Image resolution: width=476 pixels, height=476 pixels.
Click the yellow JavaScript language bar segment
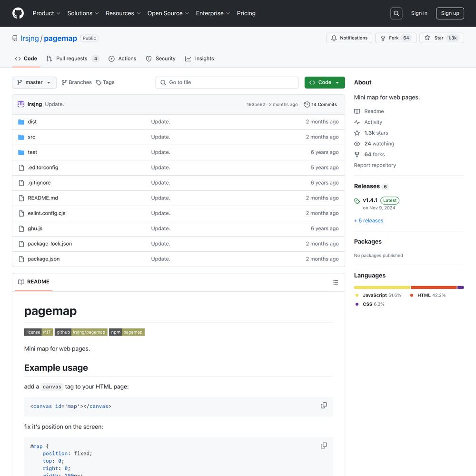click(x=382, y=288)
